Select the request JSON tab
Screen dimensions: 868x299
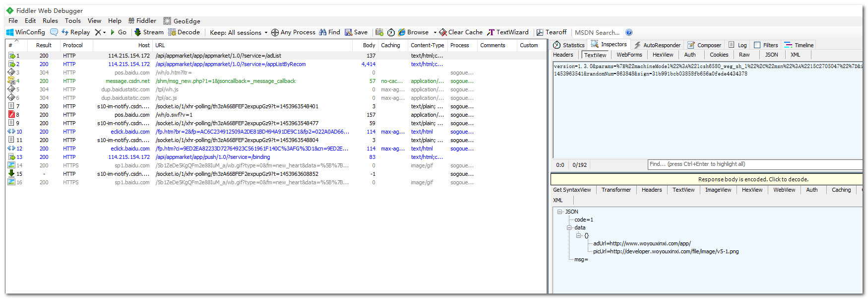[771, 55]
